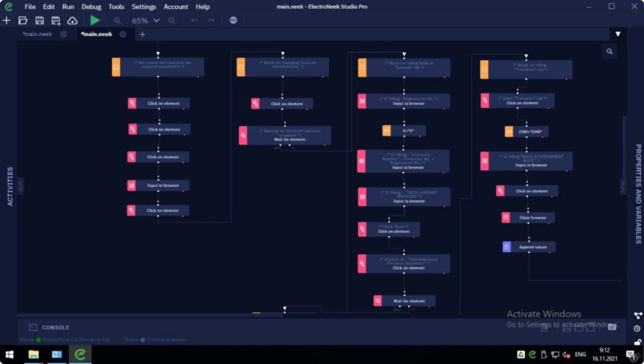Click the Google Drive tray icon
This screenshot has height=364, width=644.
[x=521, y=355]
